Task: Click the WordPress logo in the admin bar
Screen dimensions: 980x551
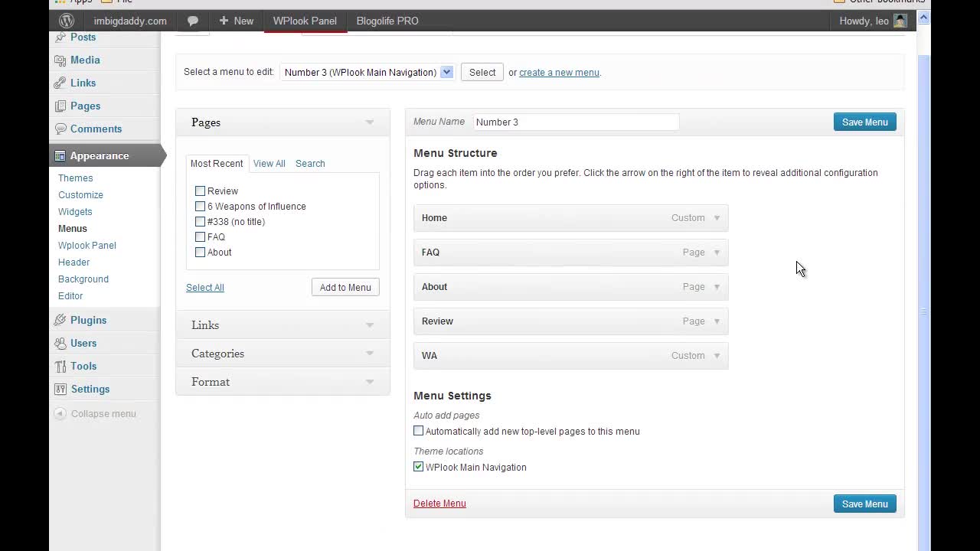Action: (x=66, y=21)
